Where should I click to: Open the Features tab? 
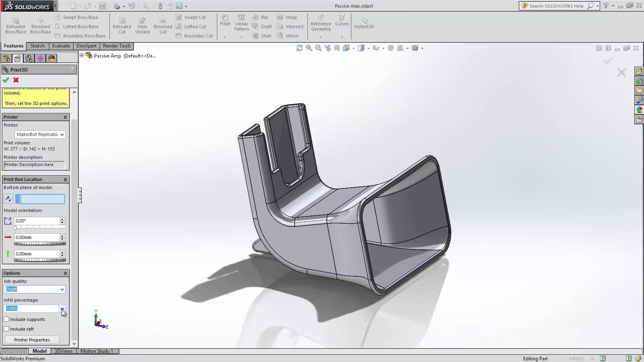(14, 46)
